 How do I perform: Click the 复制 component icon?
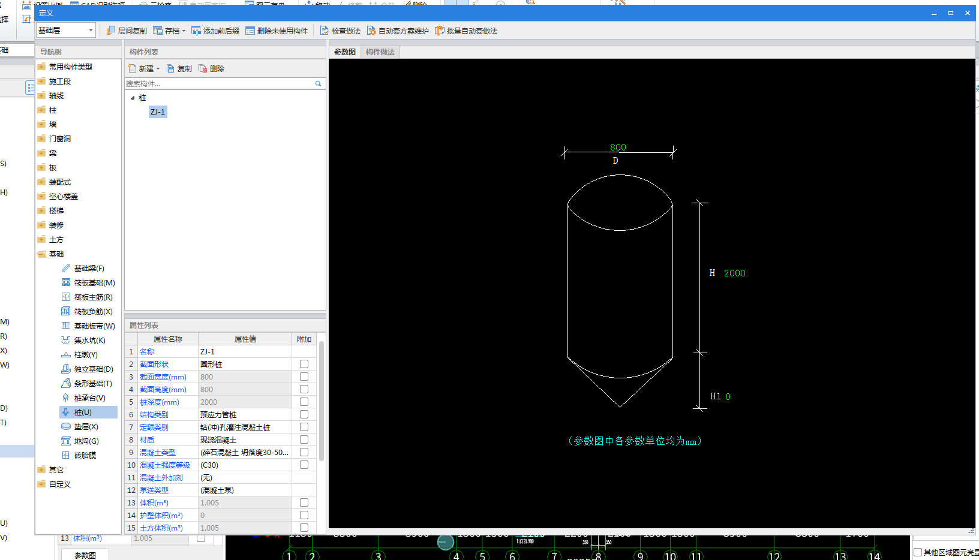click(x=170, y=68)
